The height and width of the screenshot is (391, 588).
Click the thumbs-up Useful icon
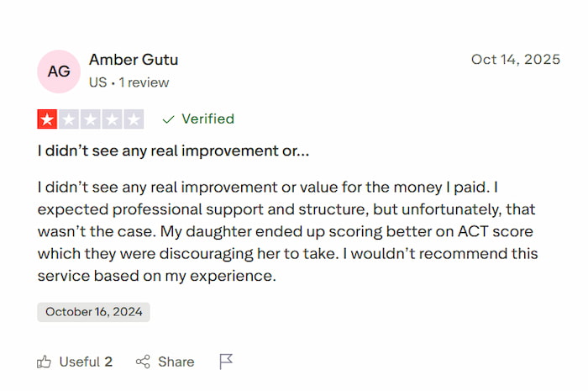click(x=45, y=362)
